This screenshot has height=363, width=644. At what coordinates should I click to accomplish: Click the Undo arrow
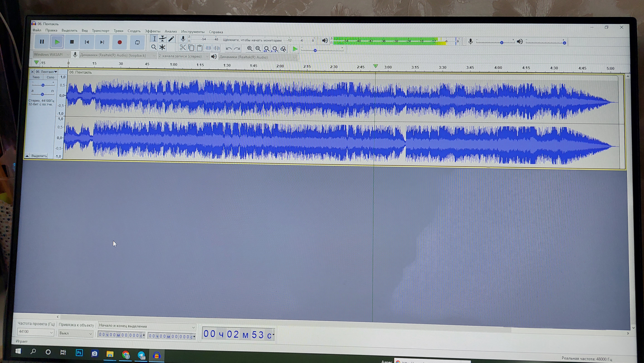[229, 48]
